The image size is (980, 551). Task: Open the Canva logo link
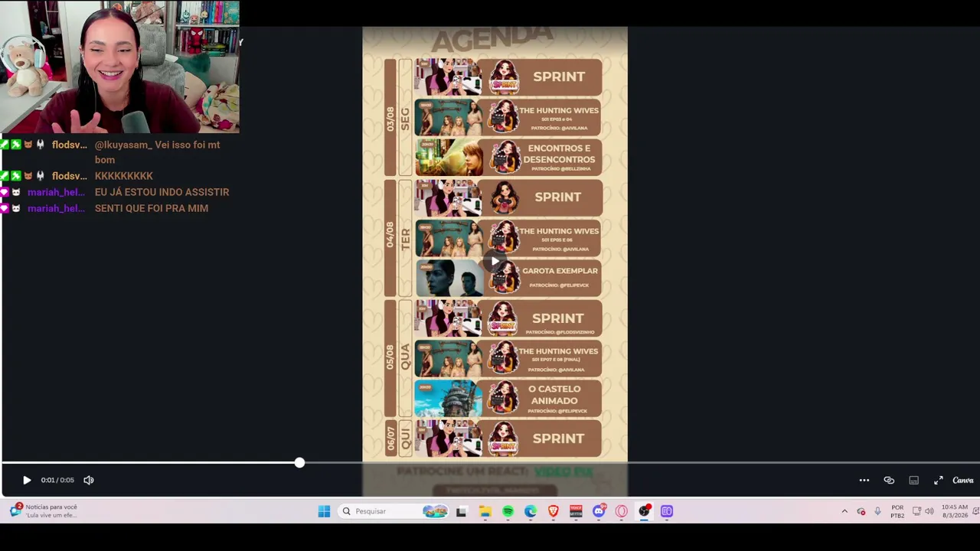coord(962,481)
